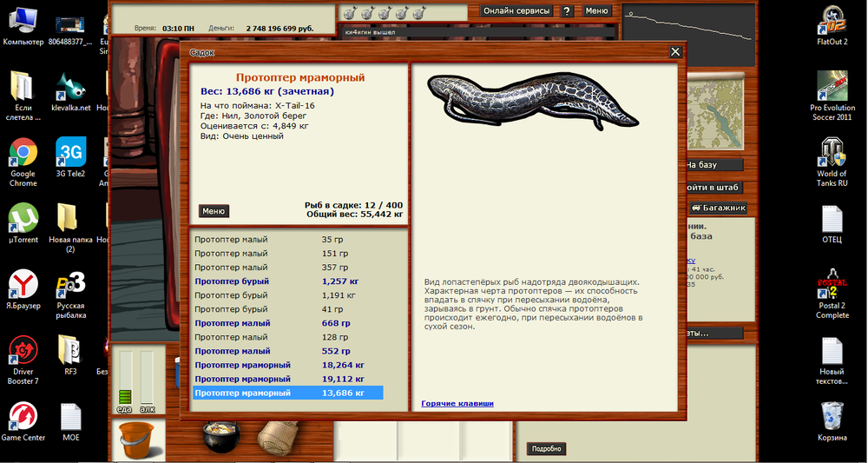Click the Меню button in Садок window
This screenshot has width=868, height=463.
[x=214, y=211]
